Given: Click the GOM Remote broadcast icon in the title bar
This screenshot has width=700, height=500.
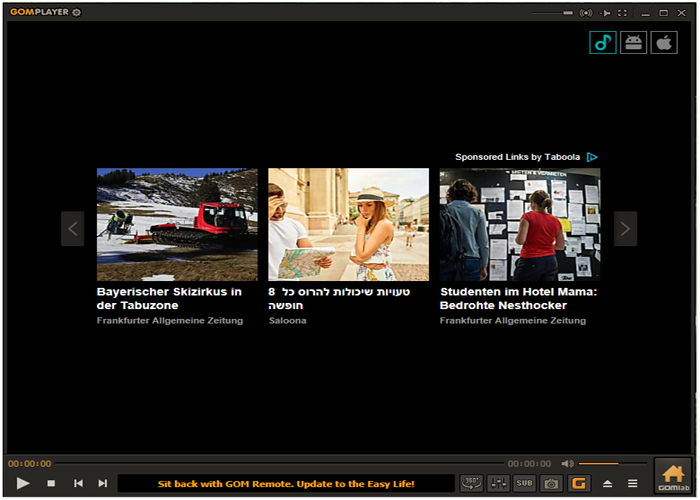Looking at the screenshot, I should pyautogui.click(x=586, y=13).
